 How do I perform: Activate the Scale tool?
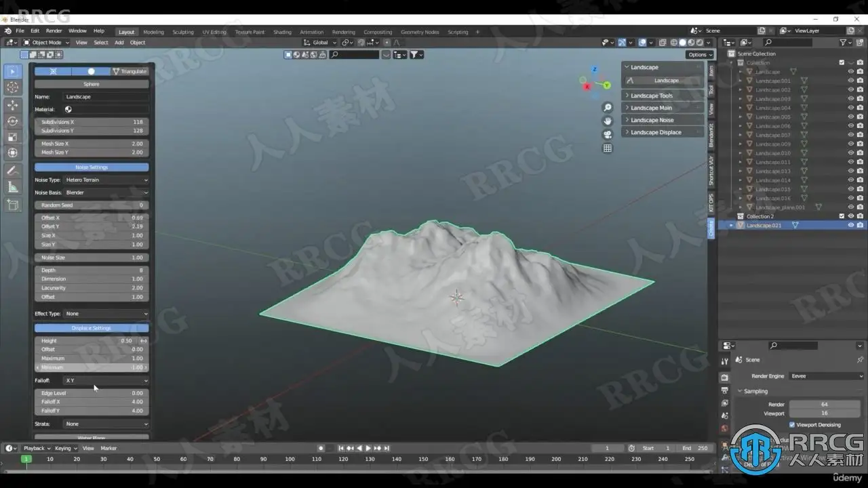point(13,137)
